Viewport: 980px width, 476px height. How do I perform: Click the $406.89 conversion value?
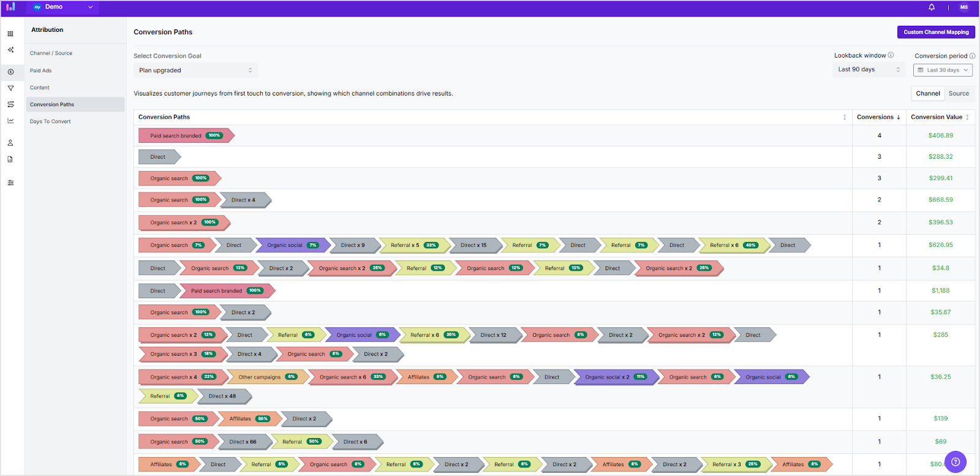coord(941,135)
